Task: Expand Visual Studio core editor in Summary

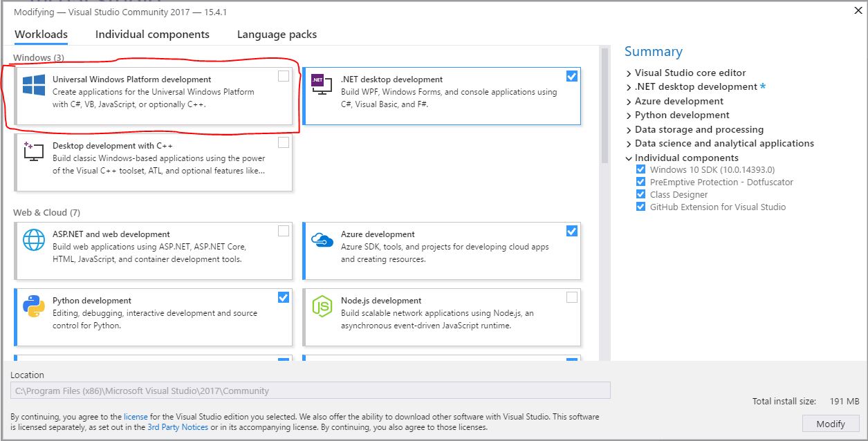Action: [629, 73]
